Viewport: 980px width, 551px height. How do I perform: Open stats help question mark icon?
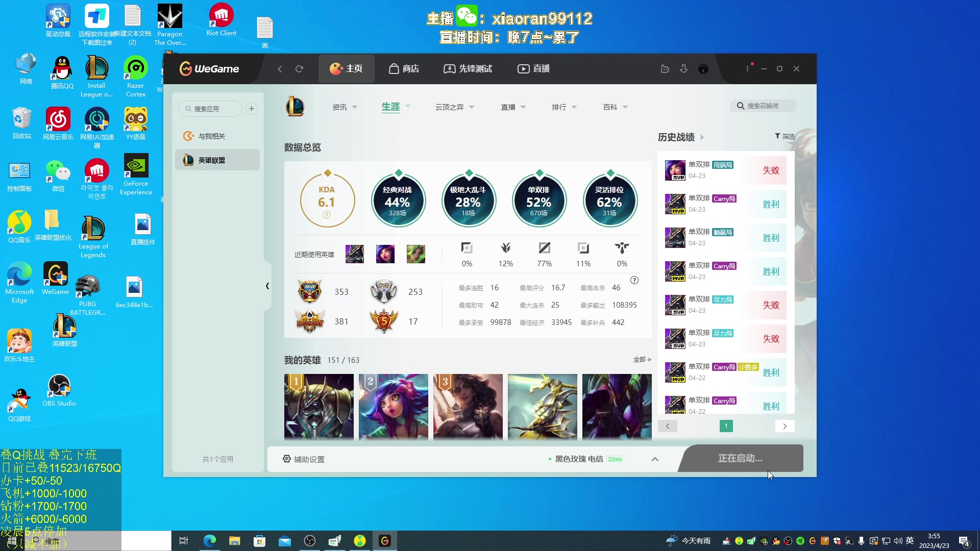tap(634, 280)
